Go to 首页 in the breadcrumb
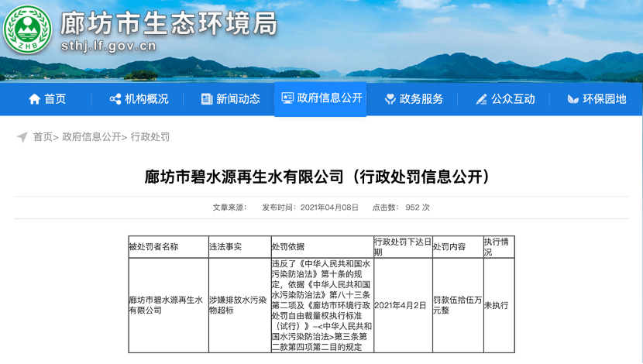Viewport: 643px width, 364px height. coord(43,137)
